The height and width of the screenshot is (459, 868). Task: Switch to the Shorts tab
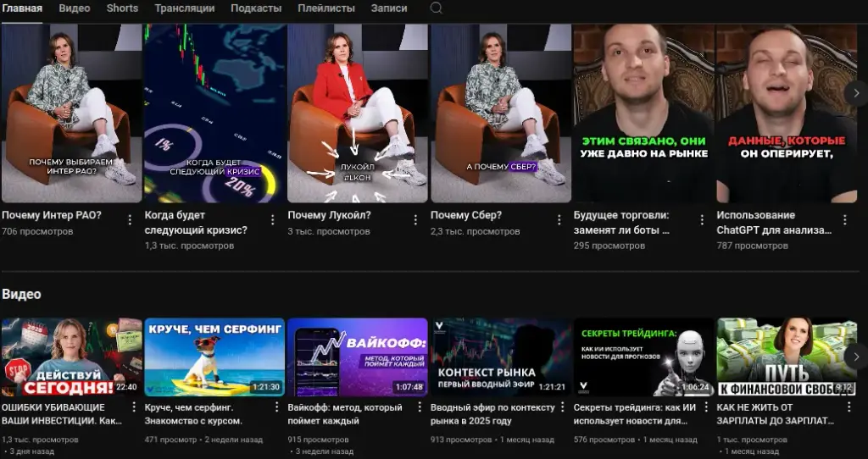tap(122, 8)
